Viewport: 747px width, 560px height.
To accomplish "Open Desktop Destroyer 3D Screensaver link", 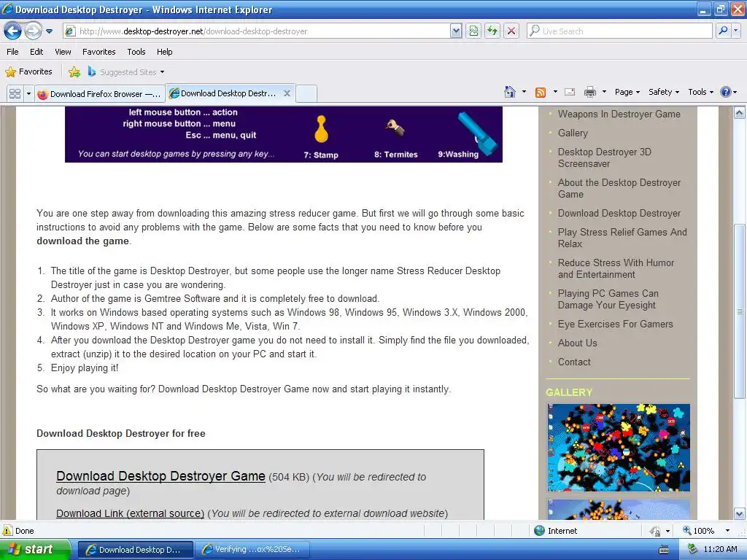I will (x=605, y=158).
